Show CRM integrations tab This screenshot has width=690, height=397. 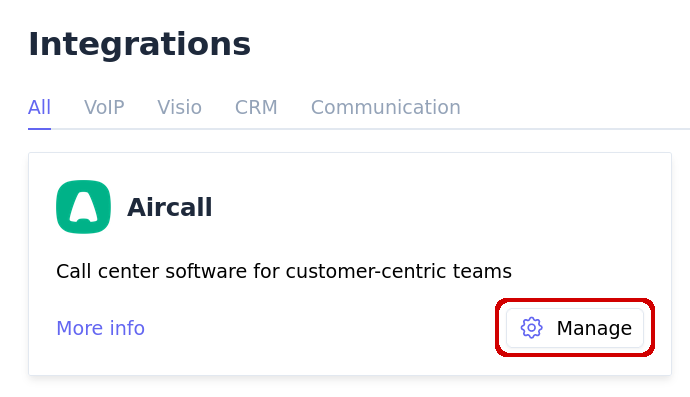click(256, 107)
